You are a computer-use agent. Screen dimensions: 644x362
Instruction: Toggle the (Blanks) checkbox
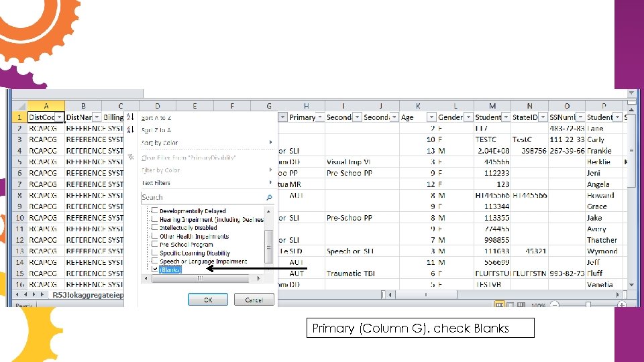(x=154, y=269)
